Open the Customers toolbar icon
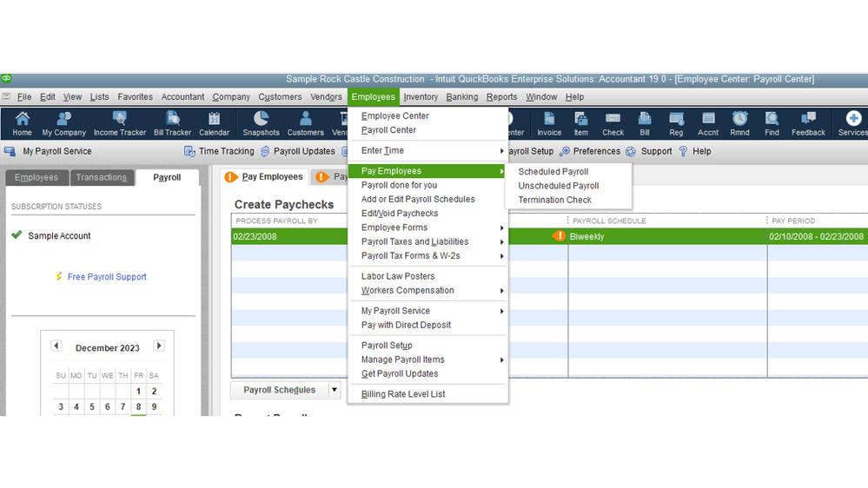Image resolution: width=868 pixels, height=488 pixels. click(x=306, y=123)
